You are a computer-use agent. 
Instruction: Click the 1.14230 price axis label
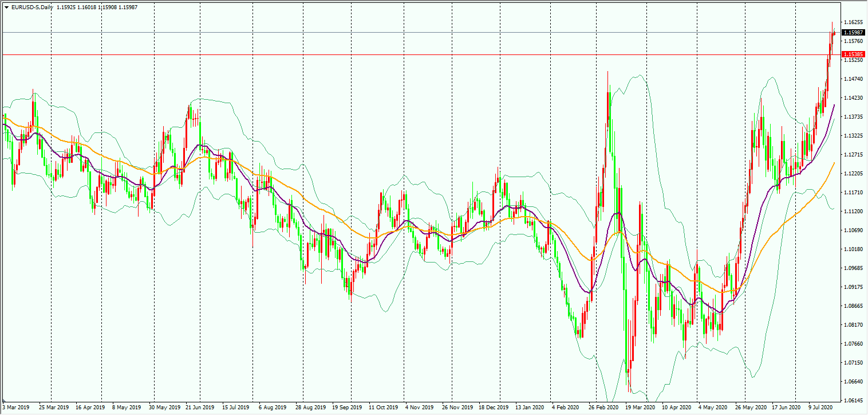pyautogui.click(x=854, y=98)
